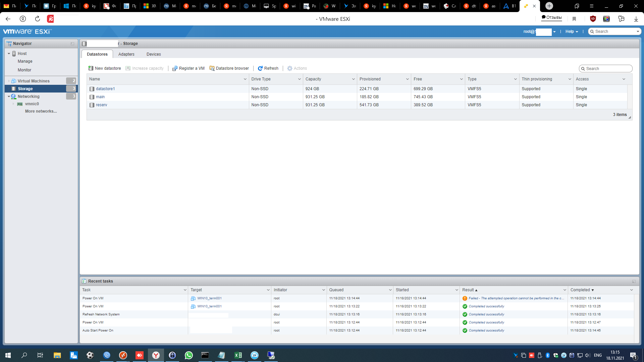Switch to the Devices tab

pyautogui.click(x=154, y=54)
